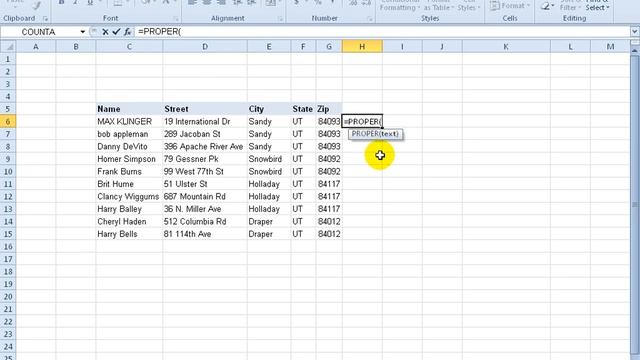Screen dimensions: 640x360
Task: Click the PROPER function name in the tooltip
Action: click(365, 134)
